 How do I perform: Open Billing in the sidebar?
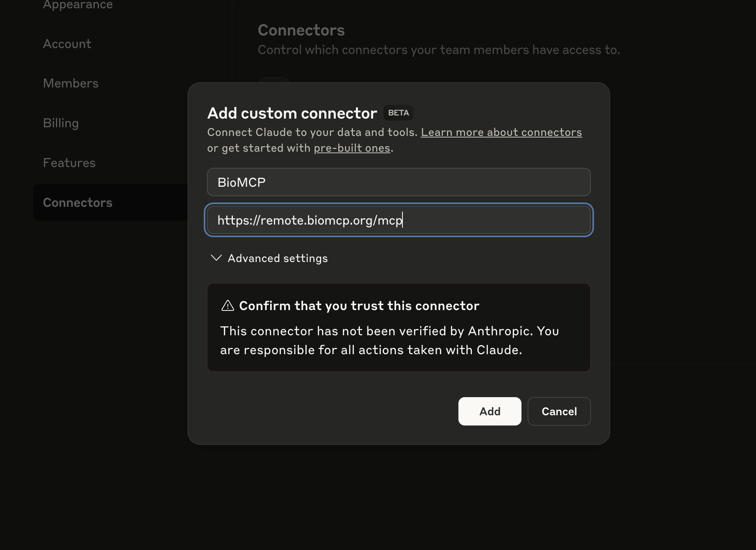[61, 123]
